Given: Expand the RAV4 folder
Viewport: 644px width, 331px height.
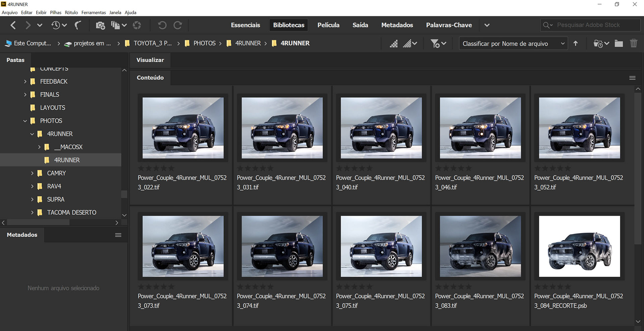Looking at the screenshot, I should tap(32, 186).
